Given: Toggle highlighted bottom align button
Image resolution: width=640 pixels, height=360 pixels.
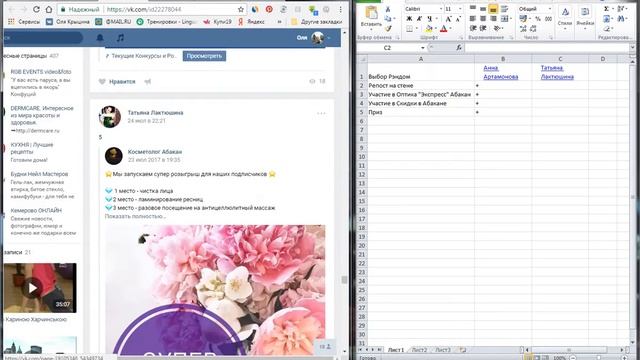Looking at the screenshot, I should (493, 9).
